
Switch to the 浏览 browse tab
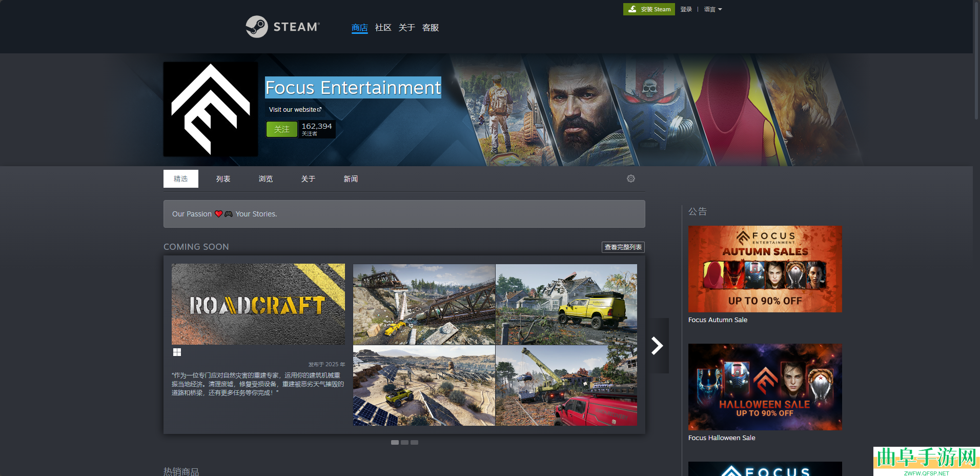coord(266,179)
